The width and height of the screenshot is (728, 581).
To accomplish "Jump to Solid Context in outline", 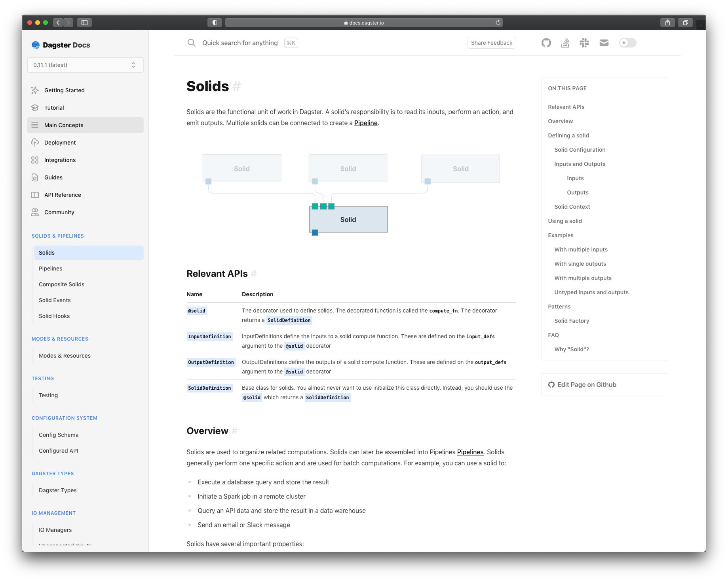I will 572,207.
